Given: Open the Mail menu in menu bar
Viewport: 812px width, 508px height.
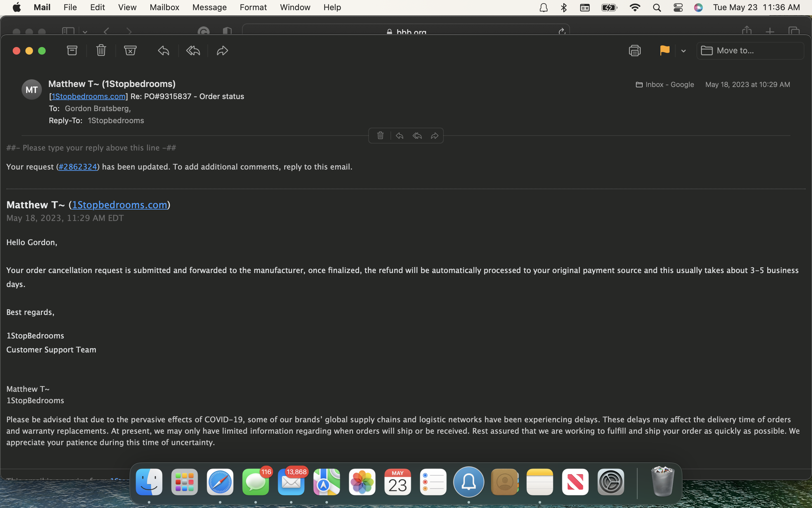Looking at the screenshot, I should (x=42, y=7).
